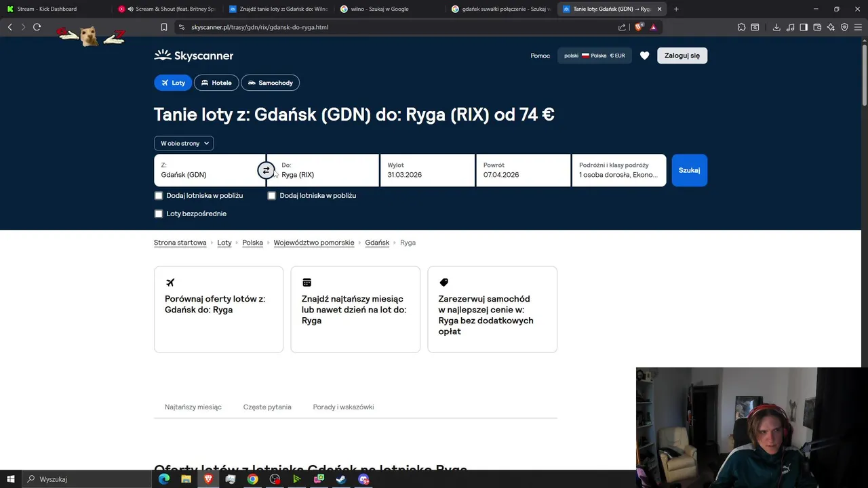Screen dimensions: 868x488
Task: Switch to Scream & Shout browser tab
Action: click(x=167, y=9)
